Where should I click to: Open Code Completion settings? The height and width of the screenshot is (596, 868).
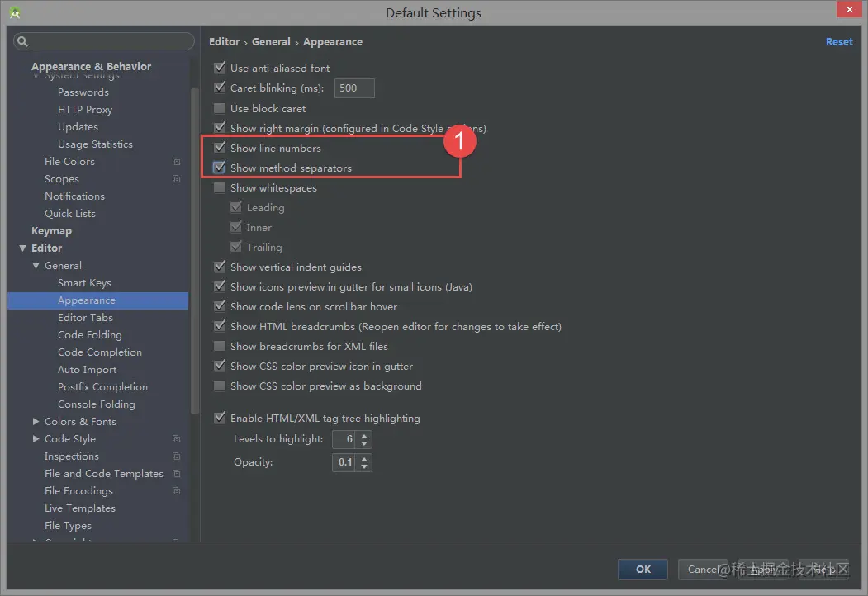click(x=100, y=352)
